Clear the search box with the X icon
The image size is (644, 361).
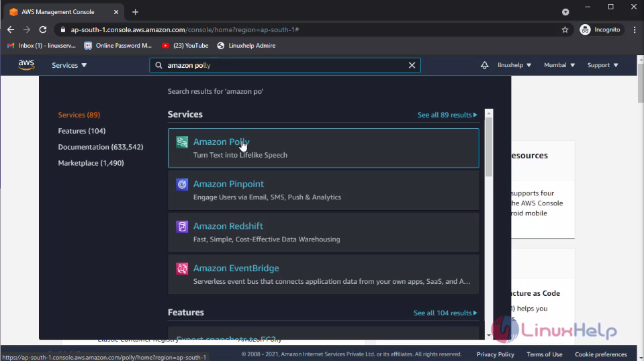coord(412,65)
